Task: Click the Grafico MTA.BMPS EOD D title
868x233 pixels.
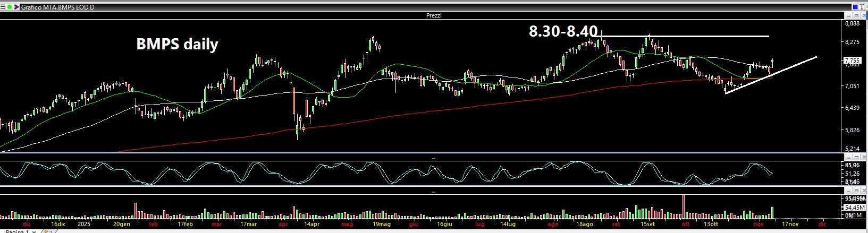Action: pyautogui.click(x=57, y=7)
